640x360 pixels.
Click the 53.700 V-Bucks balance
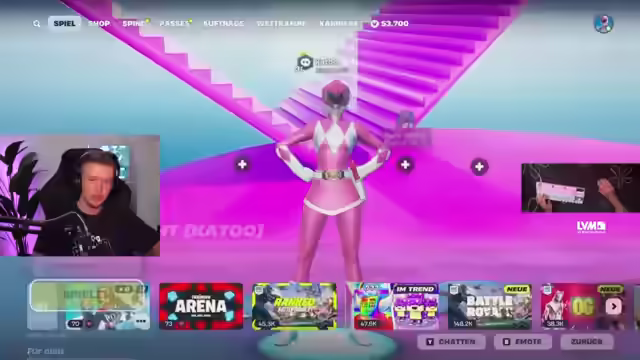tap(390, 24)
